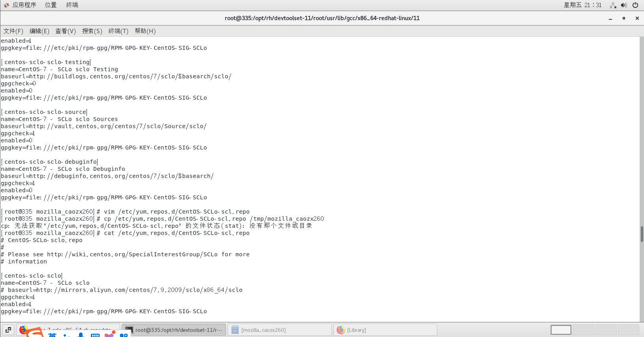The height and width of the screenshot is (337, 644).
Task: Click the section header "[centos-sclo-sclo]"
Action: point(32,276)
